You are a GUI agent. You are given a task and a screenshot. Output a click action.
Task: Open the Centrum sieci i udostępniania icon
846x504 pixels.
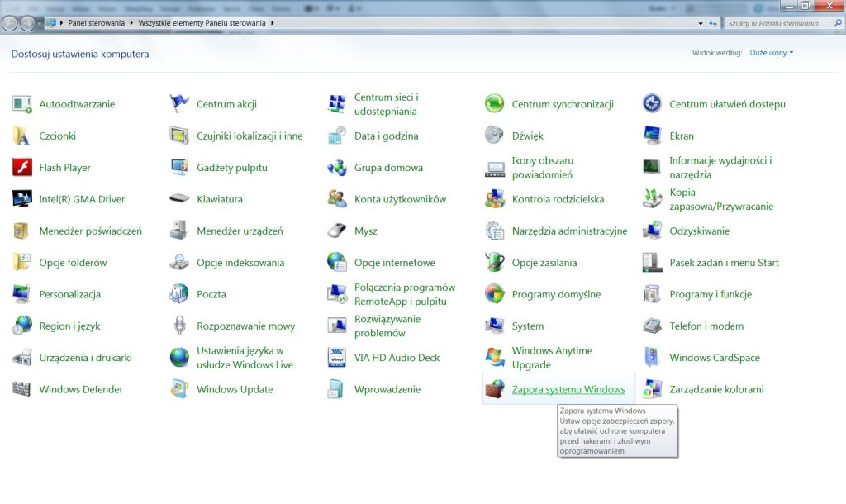click(337, 104)
